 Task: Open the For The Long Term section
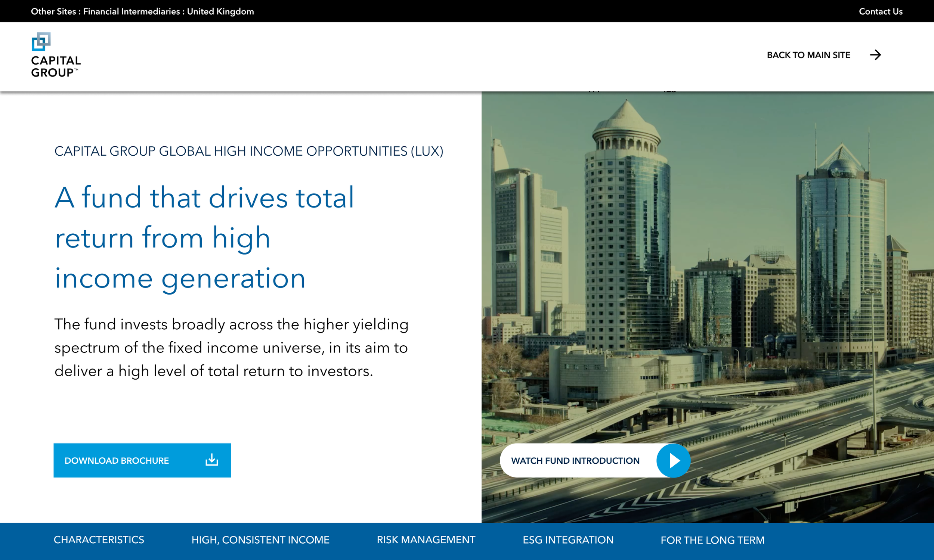[x=713, y=539]
